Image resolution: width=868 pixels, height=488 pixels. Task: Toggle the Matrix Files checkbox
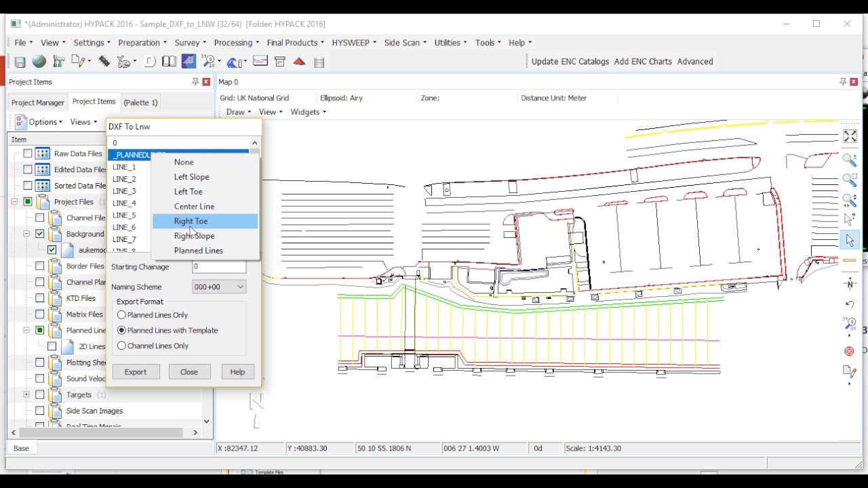coord(40,314)
